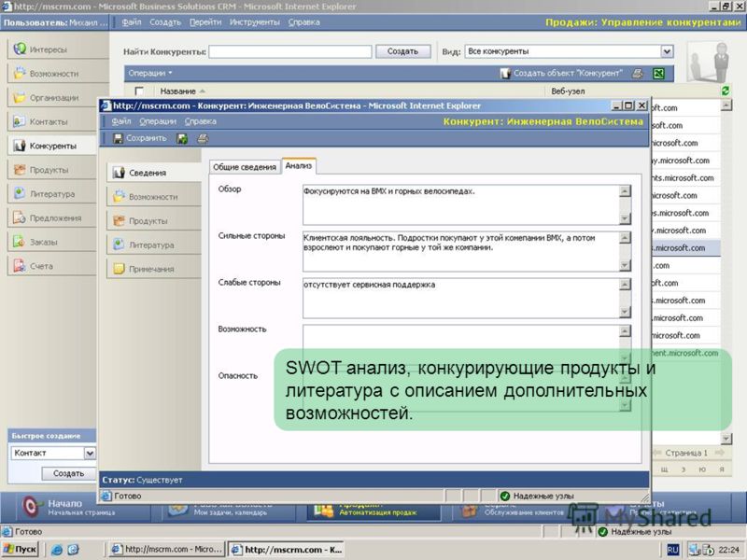Click the Сильные стороны text area

click(x=460, y=251)
